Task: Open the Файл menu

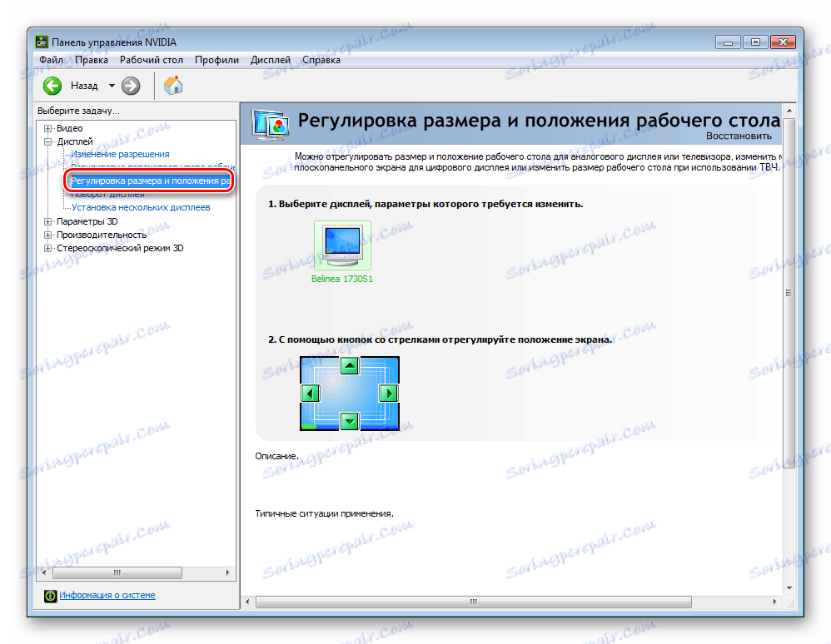Action: pos(51,60)
